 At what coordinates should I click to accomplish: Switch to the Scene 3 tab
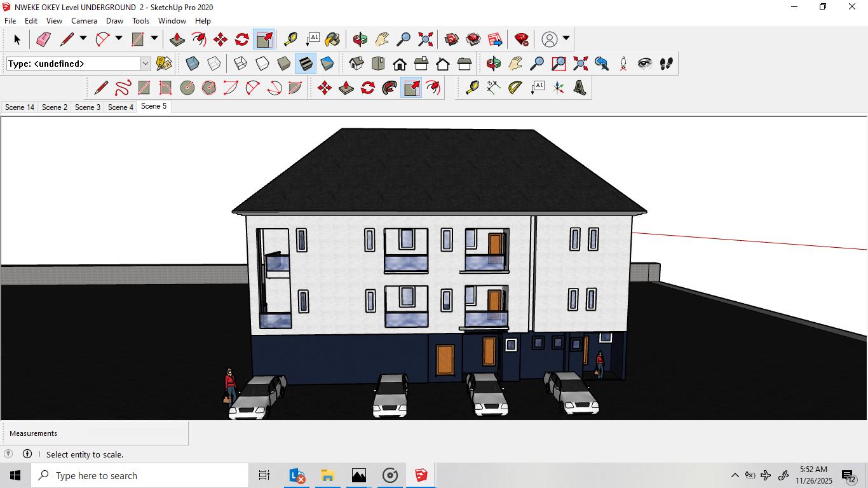coord(88,107)
